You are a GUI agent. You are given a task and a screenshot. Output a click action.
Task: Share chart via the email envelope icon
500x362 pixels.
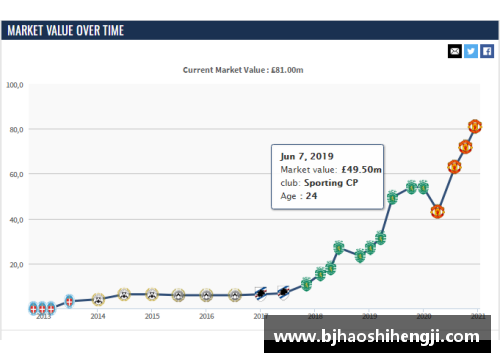[455, 51]
